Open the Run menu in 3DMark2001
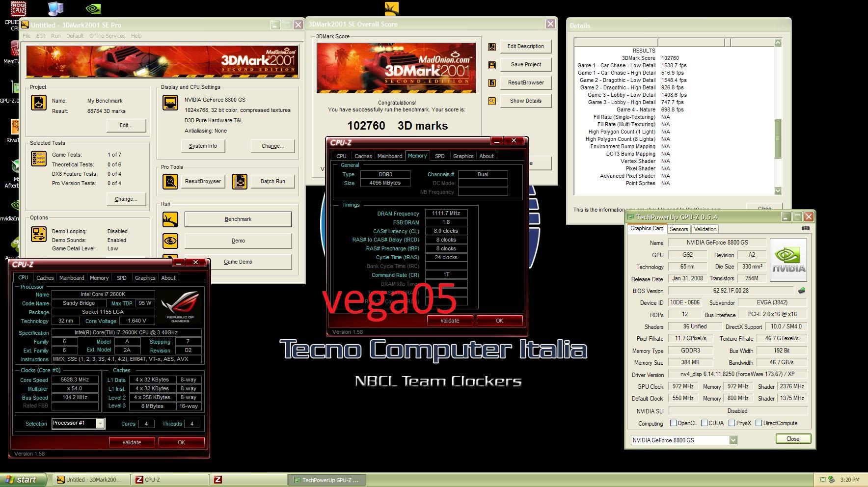 pyautogui.click(x=56, y=36)
